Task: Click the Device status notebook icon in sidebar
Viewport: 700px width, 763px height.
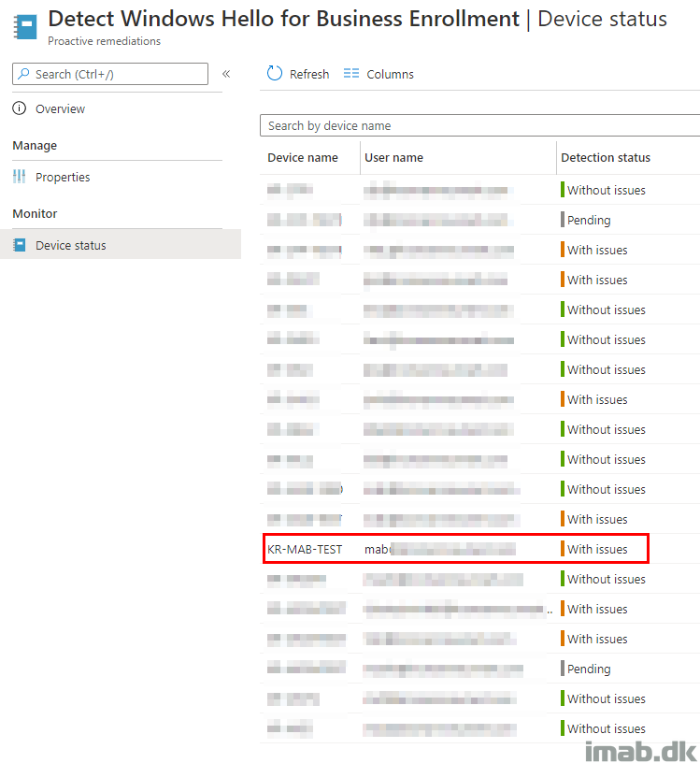Action: [x=19, y=245]
